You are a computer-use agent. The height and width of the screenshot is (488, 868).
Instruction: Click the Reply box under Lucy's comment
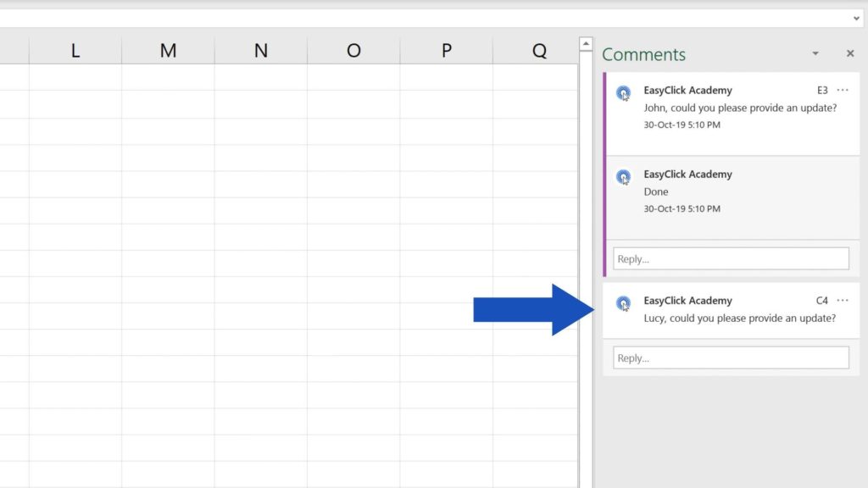tap(730, 358)
